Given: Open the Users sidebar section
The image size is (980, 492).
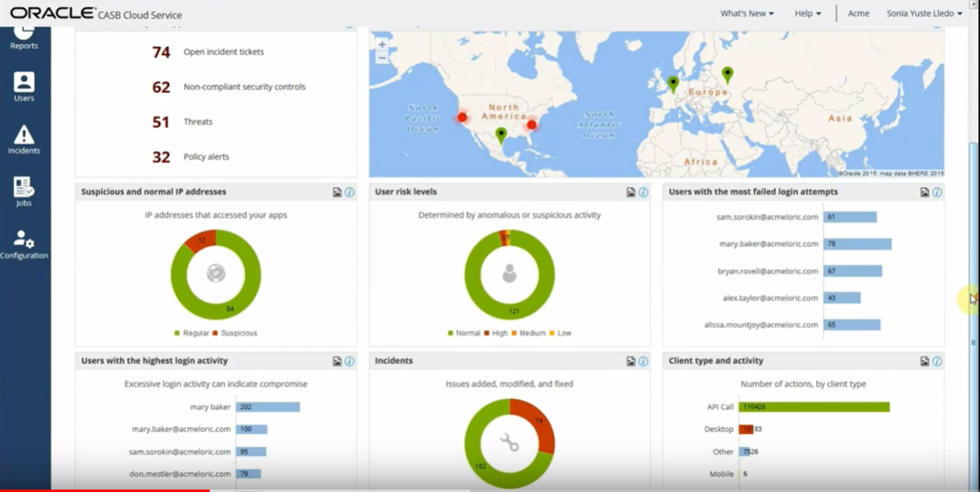Looking at the screenshot, I should (x=24, y=87).
